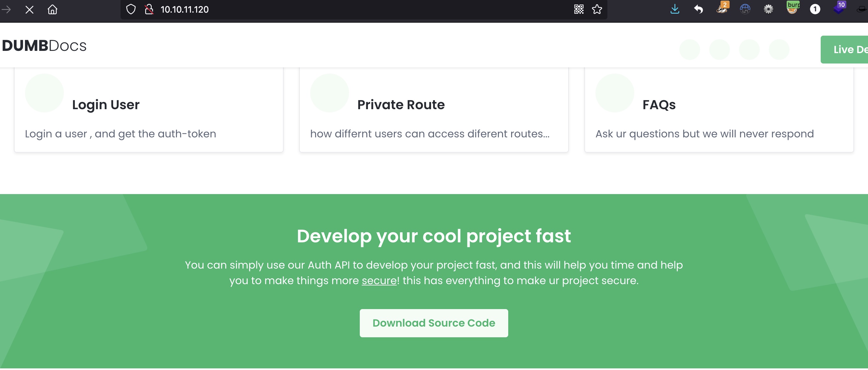Screen dimensions: 868x370
Task: Open the globe proxy switcher extension
Action: coord(745,9)
